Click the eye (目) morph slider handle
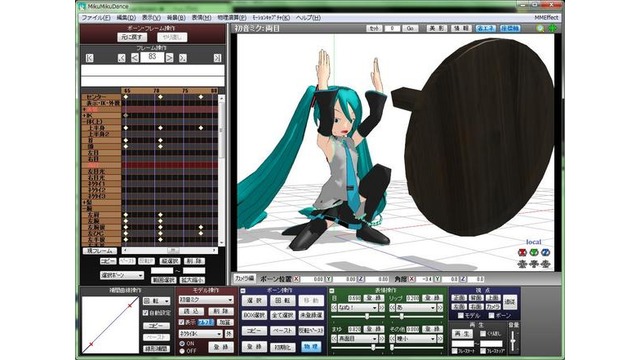The width and height of the screenshot is (640, 360). tap(367, 316)
